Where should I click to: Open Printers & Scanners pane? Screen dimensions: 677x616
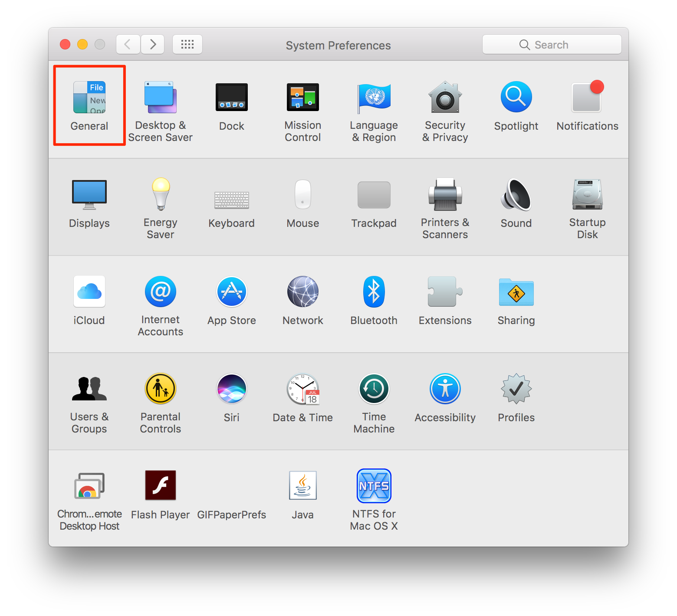(x=445, y=209)
